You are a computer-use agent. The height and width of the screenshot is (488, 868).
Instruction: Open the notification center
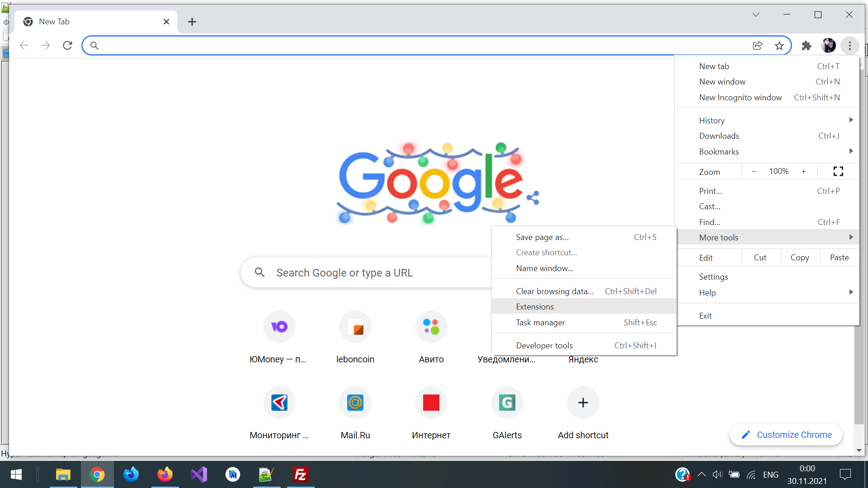tap(845, 474)
